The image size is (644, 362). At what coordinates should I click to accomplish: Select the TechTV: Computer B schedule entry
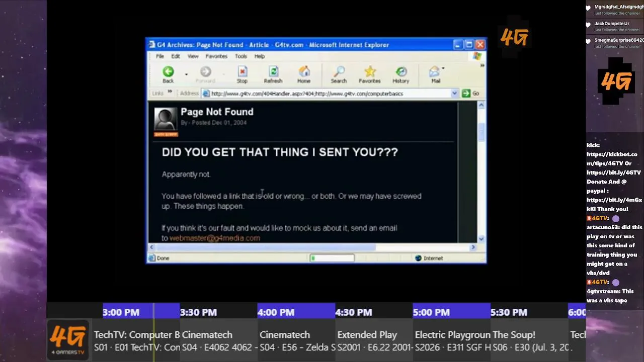coord(136,340)
